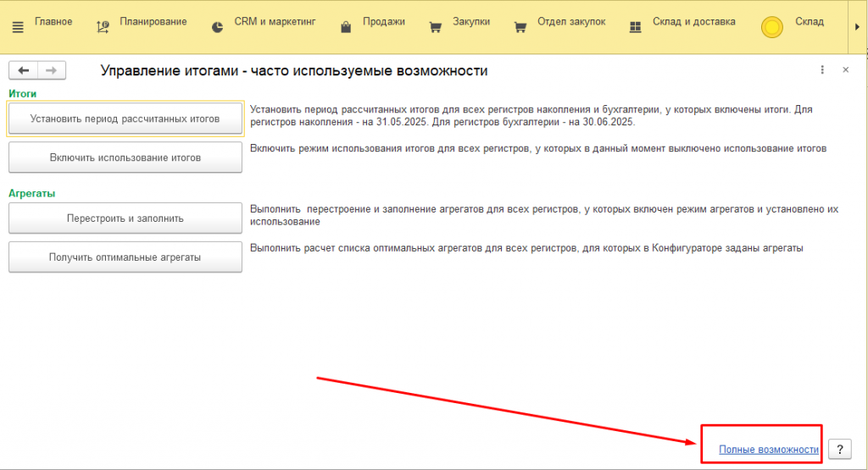
Task: Go forward with the right arrow button
Action: coord(52,70)
